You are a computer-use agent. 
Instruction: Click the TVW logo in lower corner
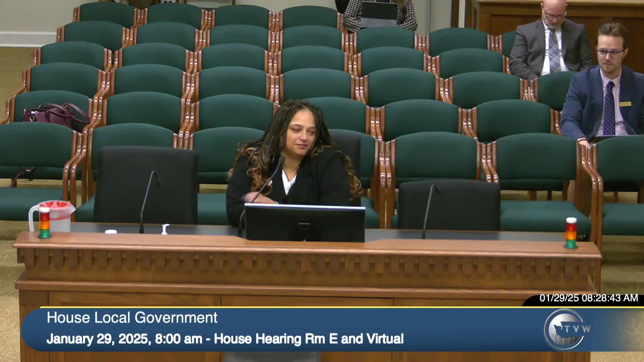567,329
